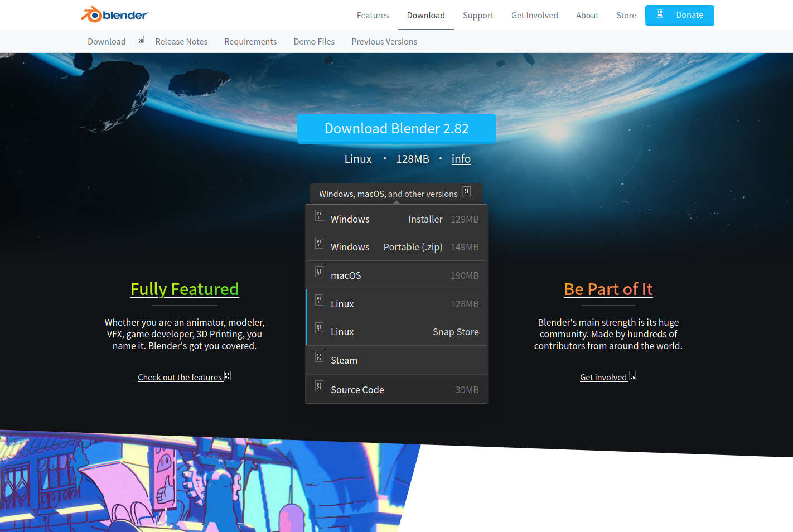Screen dimensions: 793x532
Task: Open Demo Files
Action: click(314, 42)
